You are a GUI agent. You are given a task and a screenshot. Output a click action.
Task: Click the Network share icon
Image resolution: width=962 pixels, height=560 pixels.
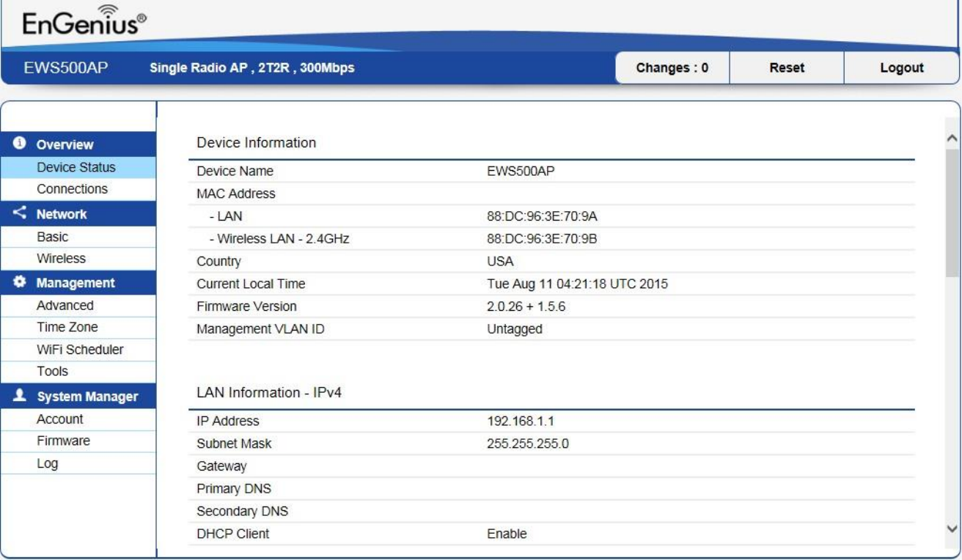[x=21, y=213]
